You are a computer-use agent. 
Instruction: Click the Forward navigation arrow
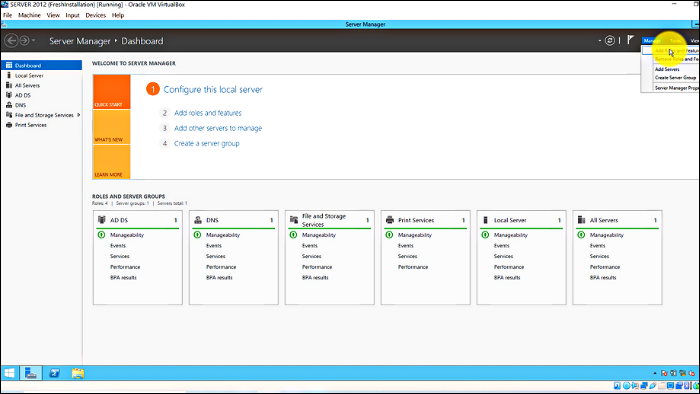click(25, 41)
